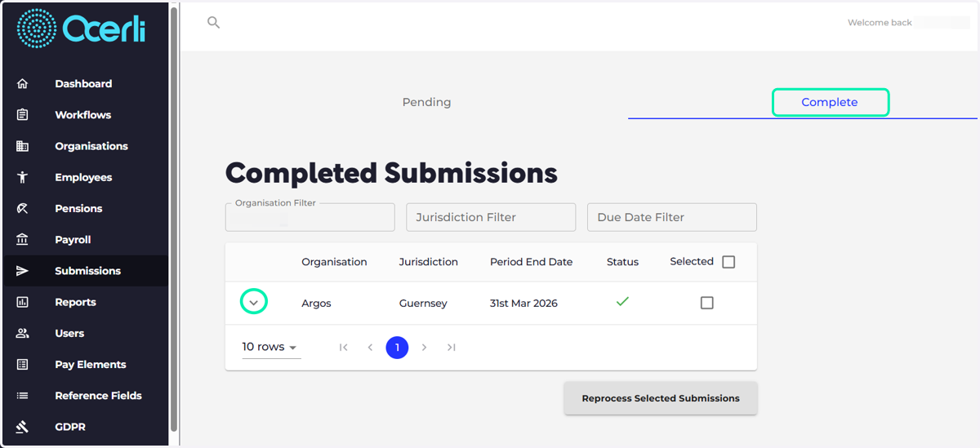Open the Employees section
This screenshot has width=980, height=448.
83,177
